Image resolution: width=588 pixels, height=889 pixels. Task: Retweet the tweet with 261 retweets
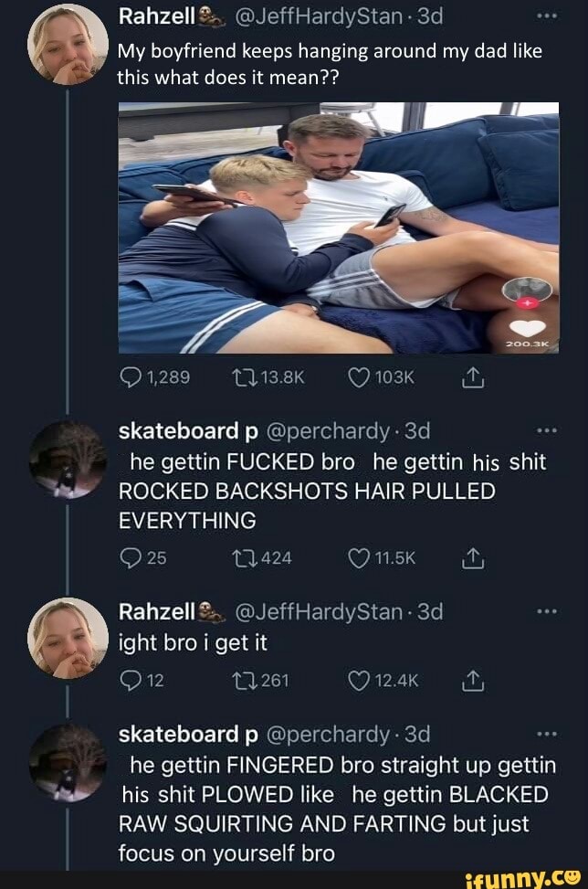245,681
